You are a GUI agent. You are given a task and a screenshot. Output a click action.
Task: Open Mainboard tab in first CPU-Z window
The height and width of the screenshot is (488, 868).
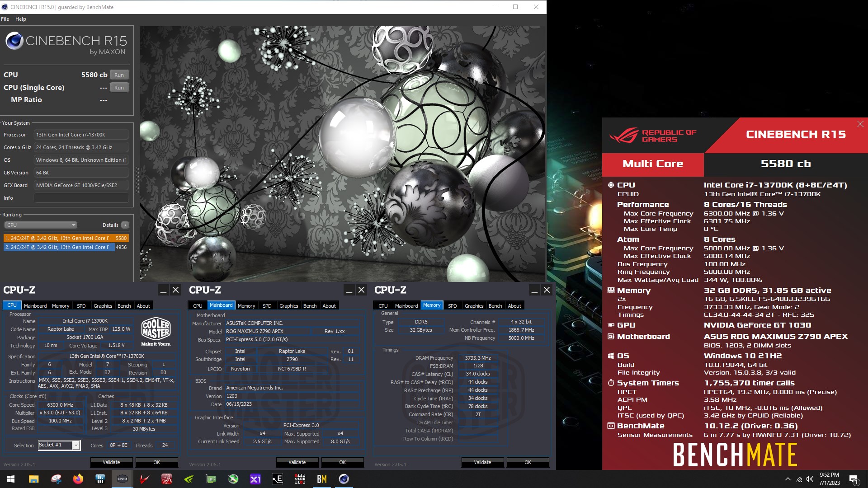point(35,306)
